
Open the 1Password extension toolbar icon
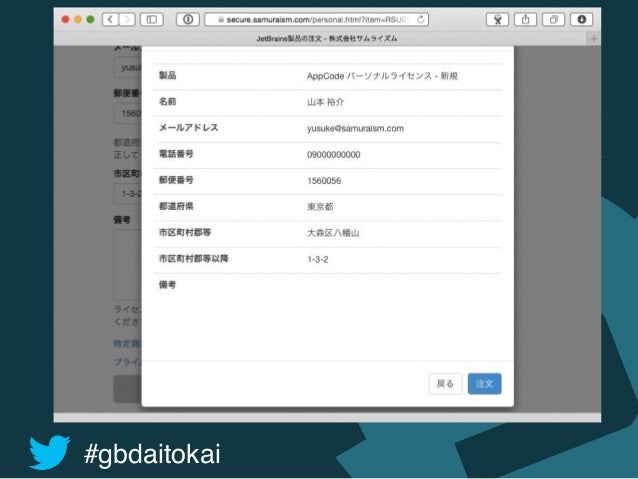188,19
